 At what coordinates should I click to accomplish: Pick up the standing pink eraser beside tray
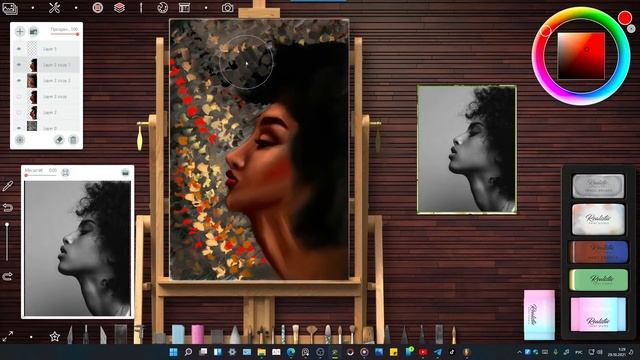pyautogui.click(x=539, y=315)
